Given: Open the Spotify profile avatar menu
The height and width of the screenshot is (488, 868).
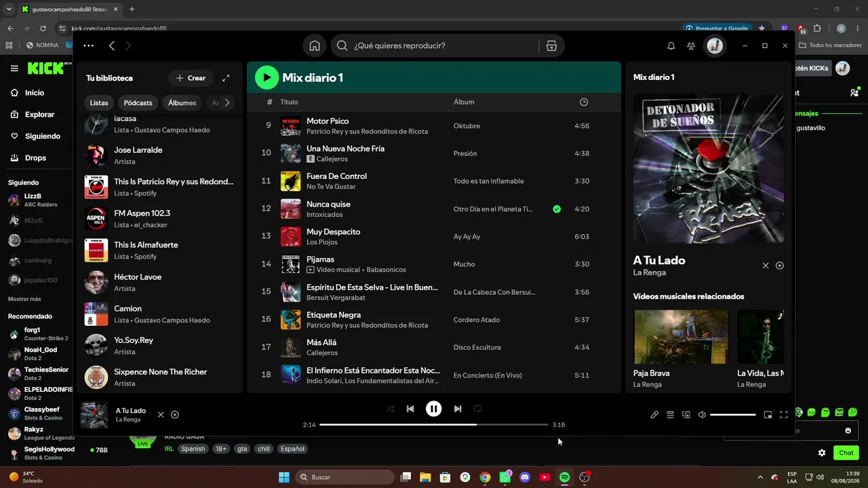Looking at the screenshot, I should click(x=715, y=45).
